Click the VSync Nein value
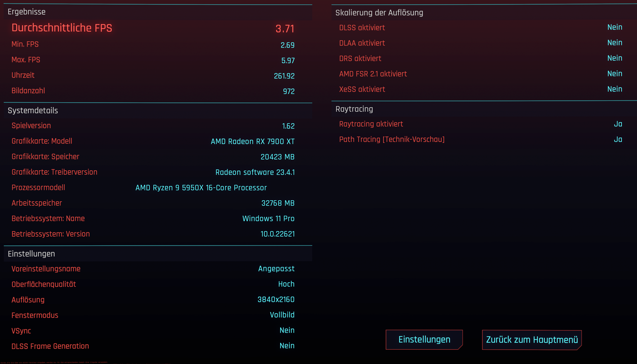637x364 pixels. tap(287, 330)
